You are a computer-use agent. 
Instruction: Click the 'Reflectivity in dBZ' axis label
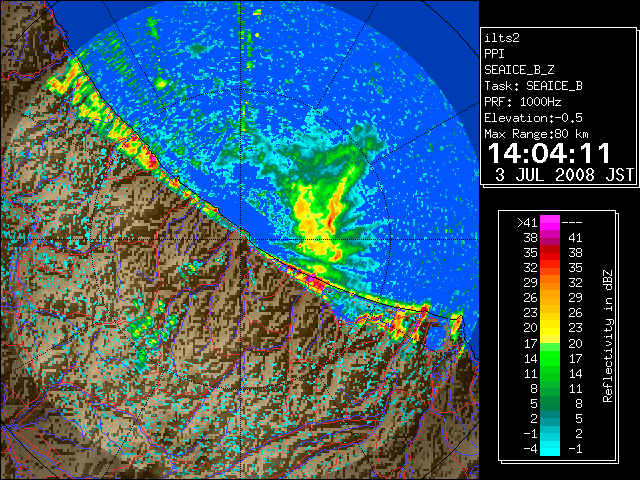(607, 336)
